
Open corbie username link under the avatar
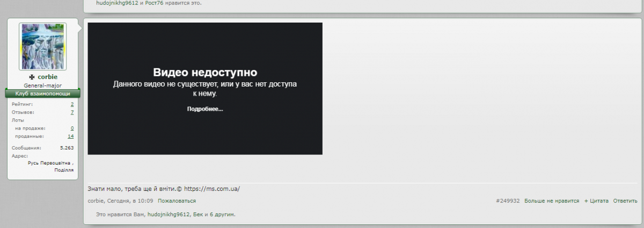47,77
